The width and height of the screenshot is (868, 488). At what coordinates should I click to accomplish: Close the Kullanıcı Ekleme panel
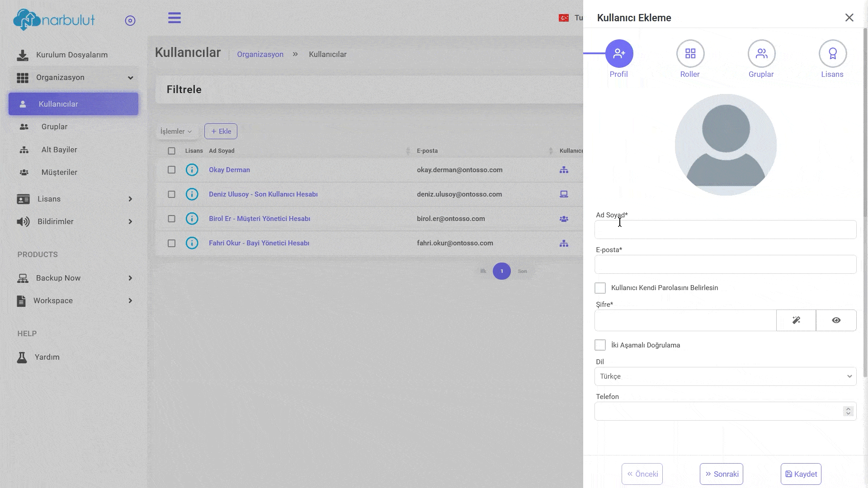click(849, 18)
